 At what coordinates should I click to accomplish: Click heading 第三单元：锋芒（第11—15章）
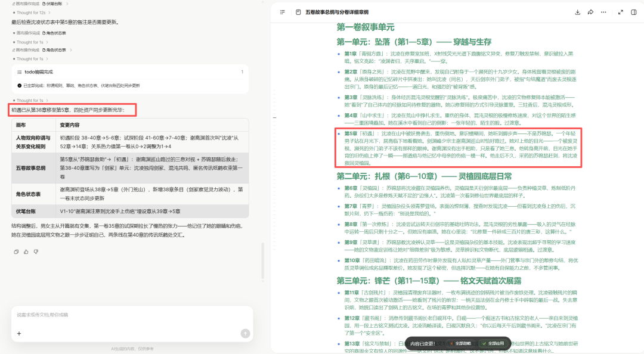click(429, 281)
